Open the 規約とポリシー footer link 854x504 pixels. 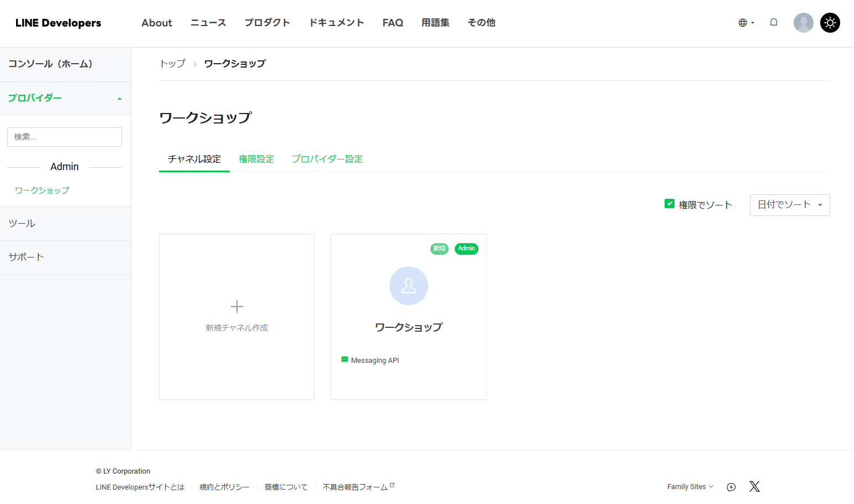coord(224,486)
